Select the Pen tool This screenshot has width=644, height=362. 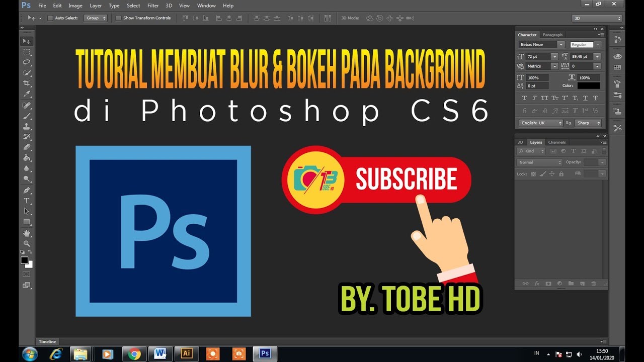click(27, 191)
